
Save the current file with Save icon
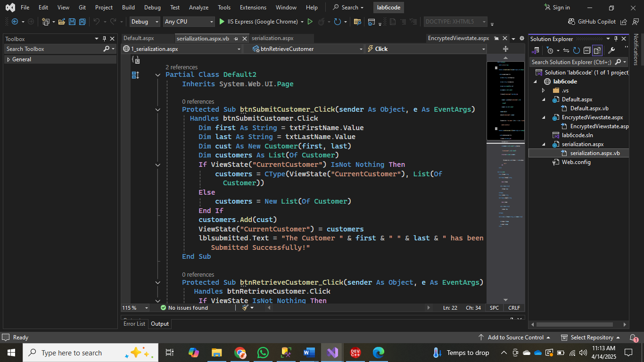tap(72, 22)
